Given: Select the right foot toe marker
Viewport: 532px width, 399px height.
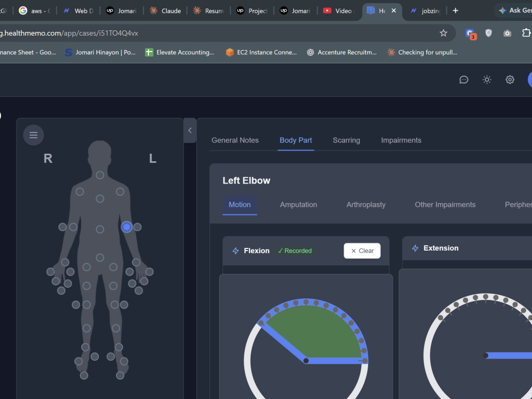Looking at the screenshot, I should coord(84,375).
